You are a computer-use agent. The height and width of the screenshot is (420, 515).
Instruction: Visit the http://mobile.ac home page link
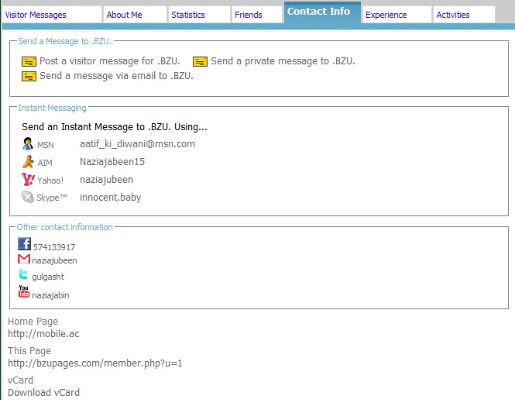pos(43,334)
